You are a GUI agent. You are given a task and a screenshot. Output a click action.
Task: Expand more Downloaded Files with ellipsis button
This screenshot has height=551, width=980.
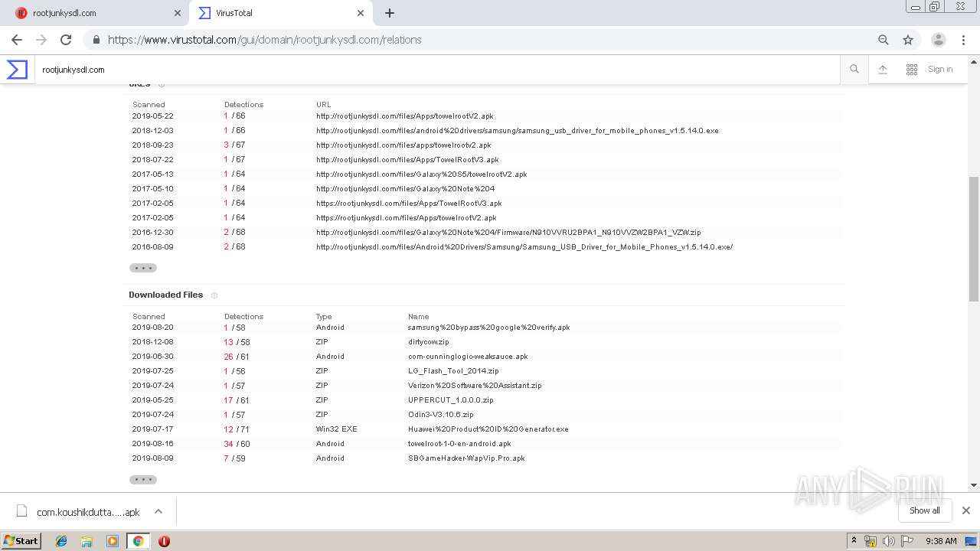tap(143, 480)
